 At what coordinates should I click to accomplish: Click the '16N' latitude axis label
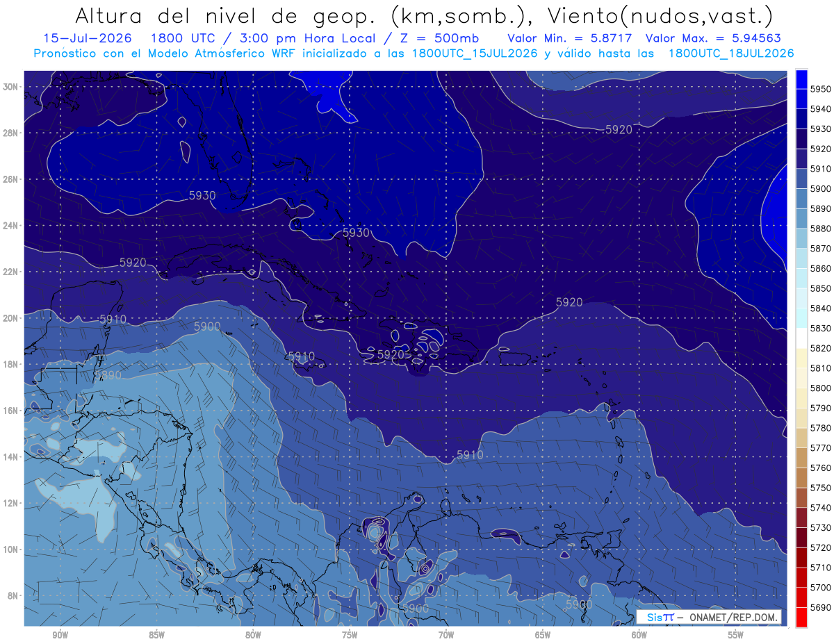(10, 411)
